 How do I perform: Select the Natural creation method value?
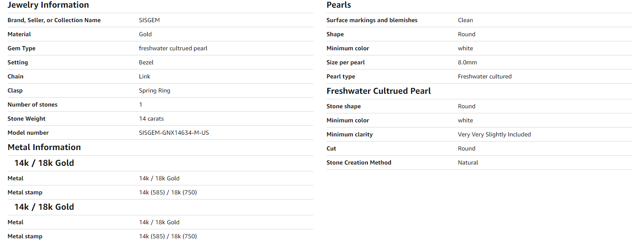[468, 162]
